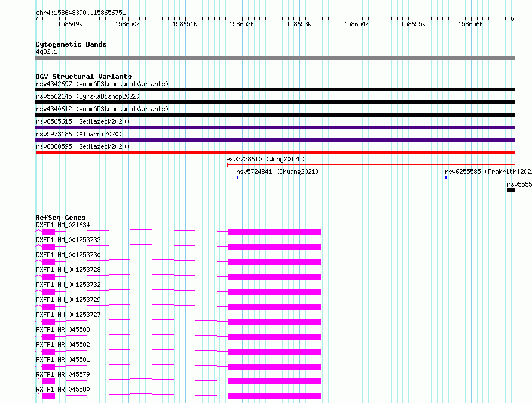Viewport: 532px width, 403px height.
Task: Open the RXFP1|NR_045582 transcript label
Action: click(x=63, y=344)
